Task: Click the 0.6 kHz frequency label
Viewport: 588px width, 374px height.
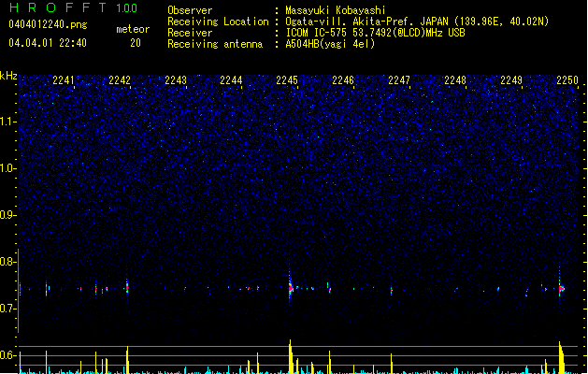Action: [x=7, y=355]
